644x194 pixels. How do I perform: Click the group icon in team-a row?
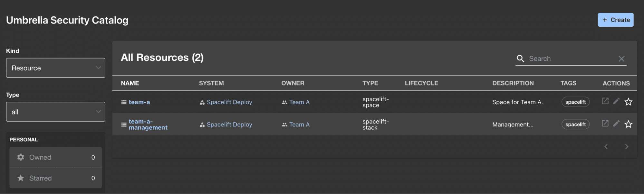[284, 102]
